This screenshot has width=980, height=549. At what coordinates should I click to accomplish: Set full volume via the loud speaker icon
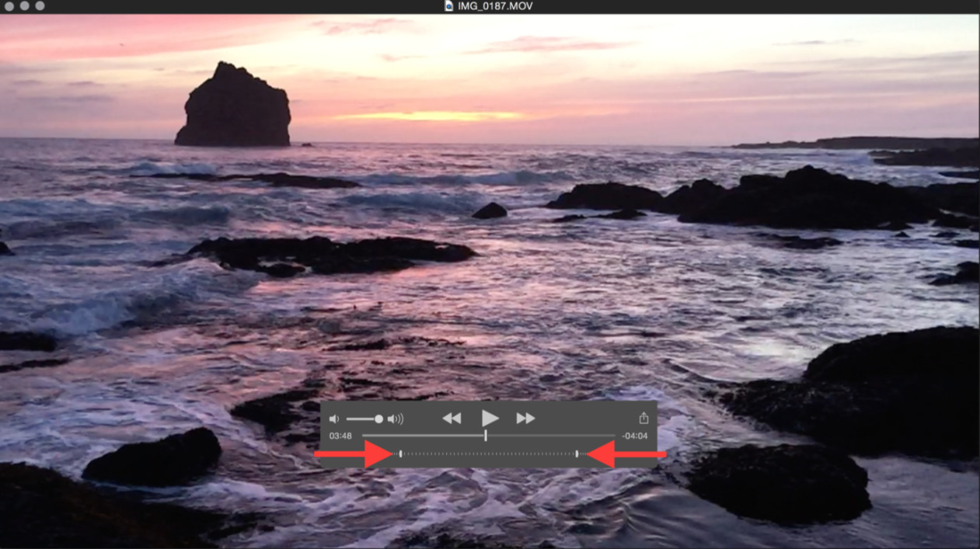pyautogui.click(x=396, y=419)
